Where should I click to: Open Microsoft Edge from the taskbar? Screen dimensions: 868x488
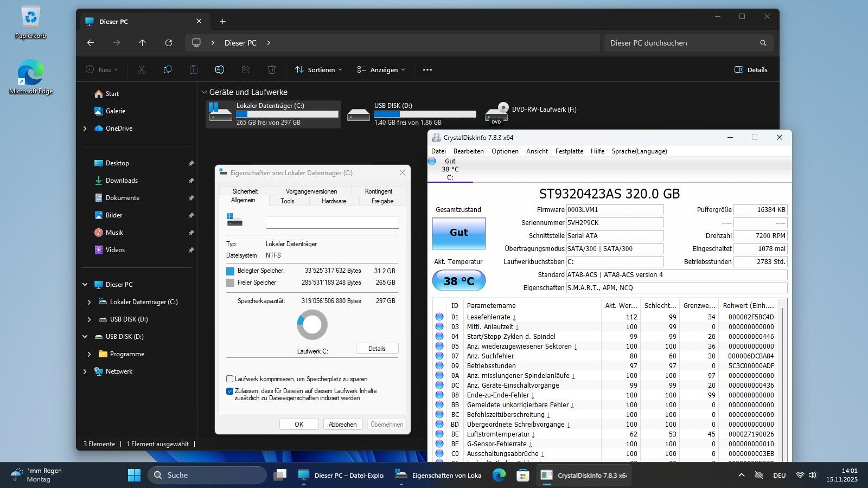click(499, 475)
